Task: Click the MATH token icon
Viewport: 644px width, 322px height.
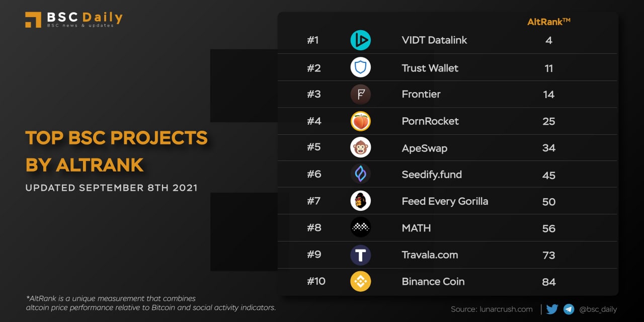Action: click(360, 228)
